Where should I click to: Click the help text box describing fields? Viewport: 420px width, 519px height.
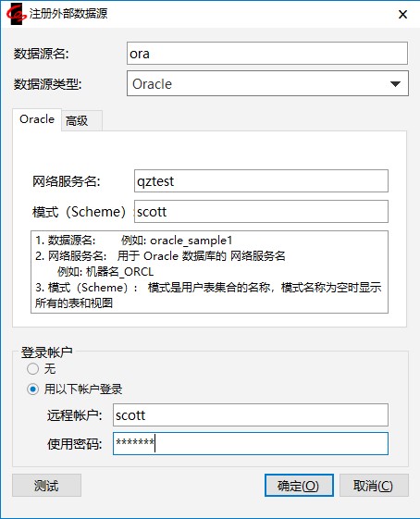coord(209,272)
